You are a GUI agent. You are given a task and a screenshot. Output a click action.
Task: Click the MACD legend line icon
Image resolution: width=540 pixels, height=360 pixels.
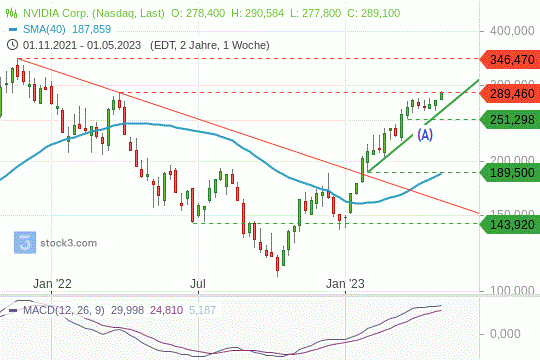click(x=13, y=310)
